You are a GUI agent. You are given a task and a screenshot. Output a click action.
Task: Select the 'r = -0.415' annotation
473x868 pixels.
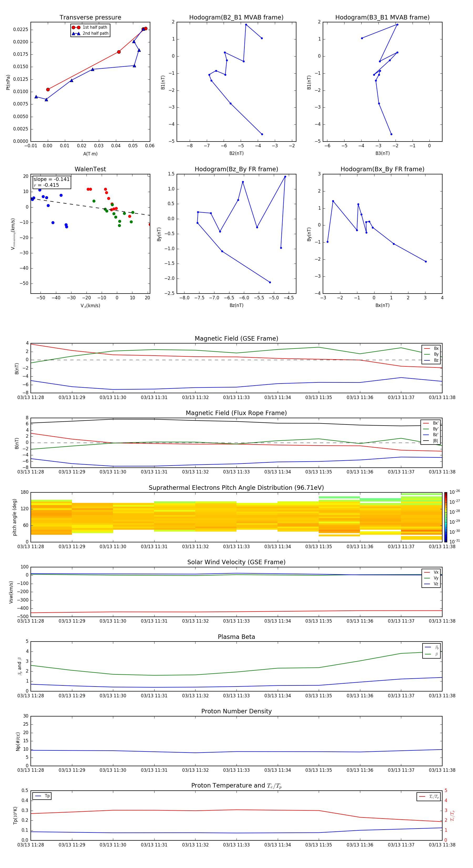(x=47, y=185)
